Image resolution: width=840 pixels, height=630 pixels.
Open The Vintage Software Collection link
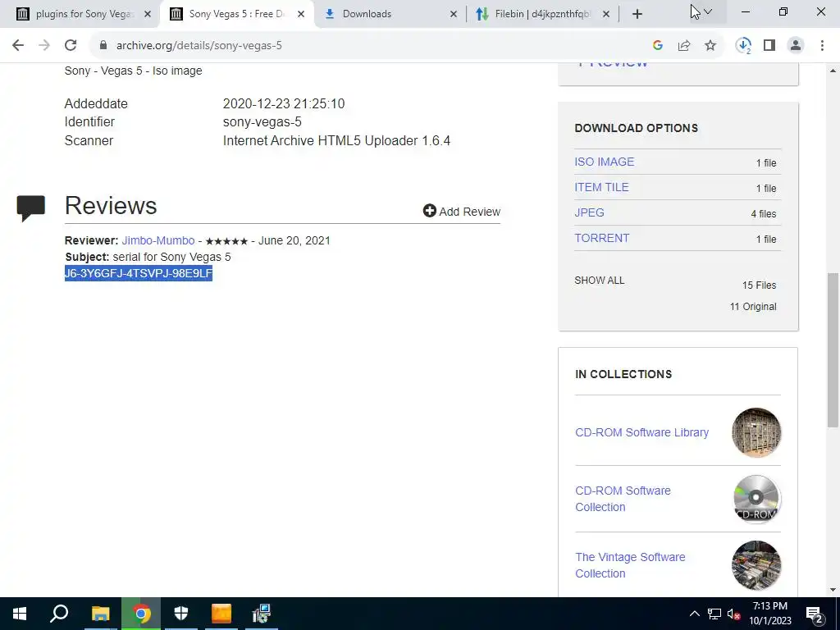coord(630,565)
